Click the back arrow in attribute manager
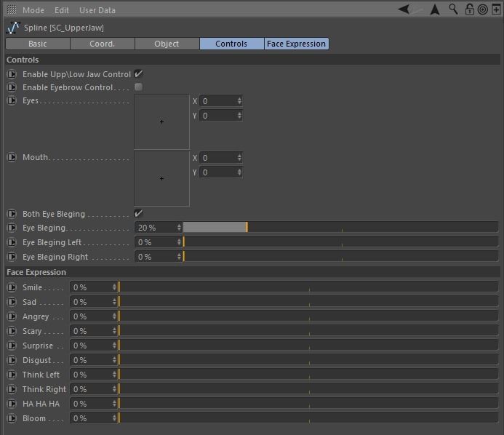The height and width of the screenshot is (435, 504). 404,9
